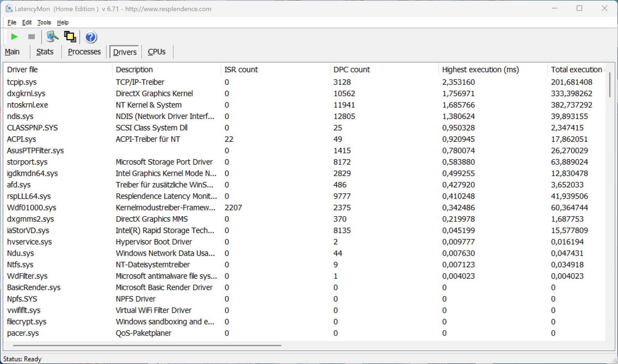The image size is (618, 364).
Task: Click the horizontal scrollbar below the driver list
Action: click(147, 345)
